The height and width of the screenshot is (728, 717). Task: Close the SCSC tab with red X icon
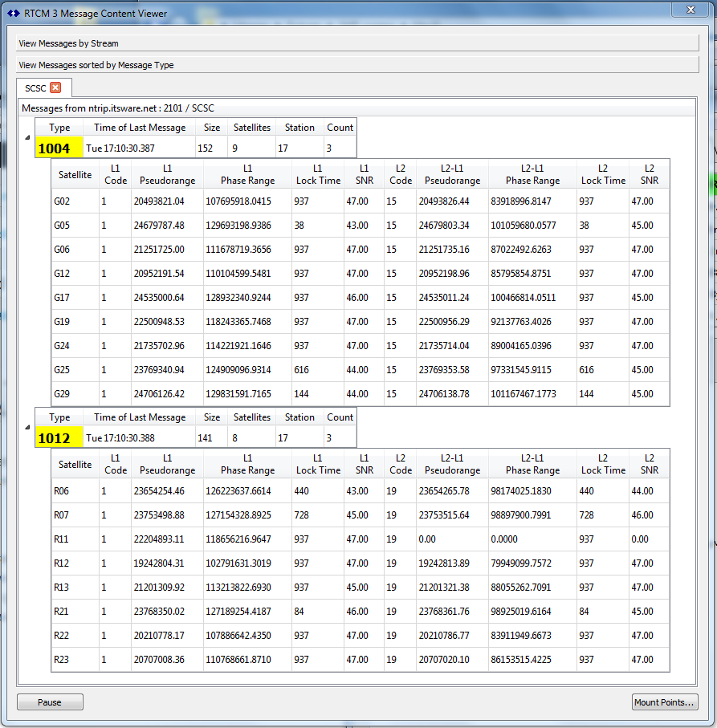(55, 87)
